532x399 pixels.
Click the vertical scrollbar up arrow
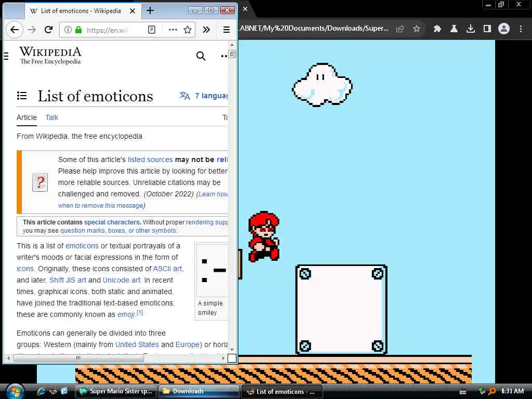click(x=232, y=45)
